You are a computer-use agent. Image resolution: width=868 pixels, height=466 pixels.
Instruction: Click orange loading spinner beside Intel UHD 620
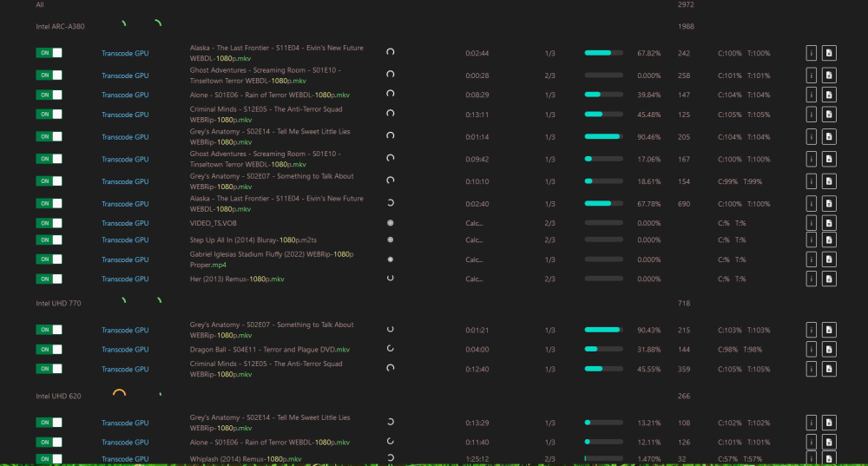point(119,393)
